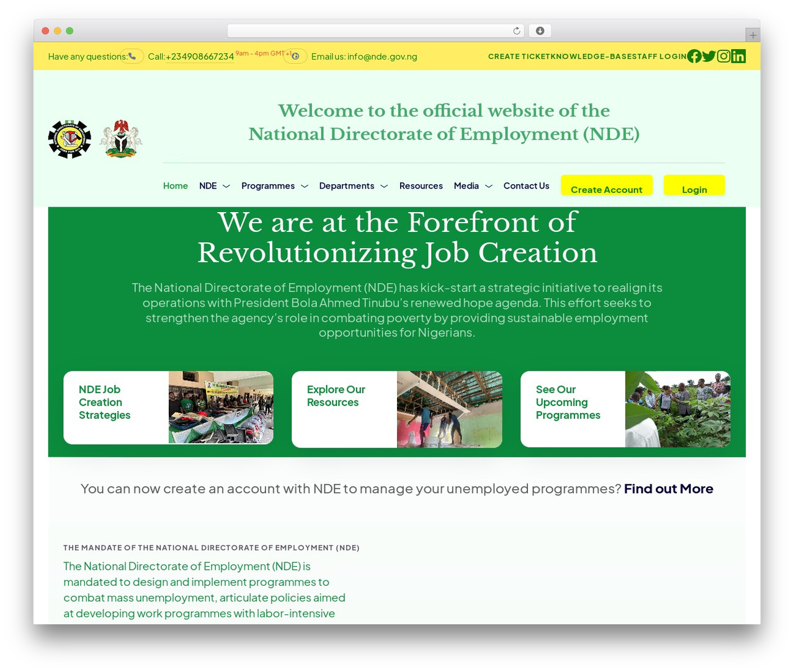Email info@nde.gov.ng
This screenshot has height=672, width=794.
382,56
